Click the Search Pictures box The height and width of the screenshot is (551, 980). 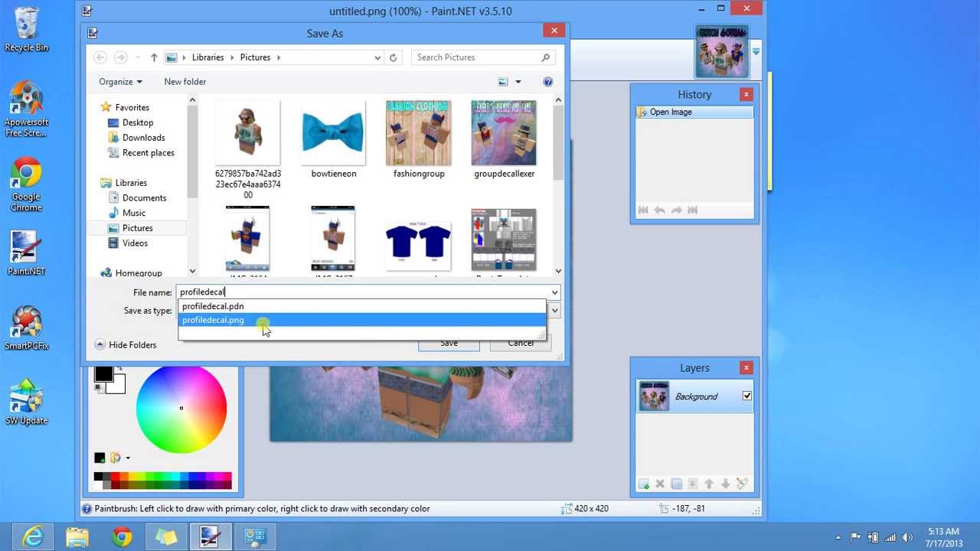click(x=475, y=57)
